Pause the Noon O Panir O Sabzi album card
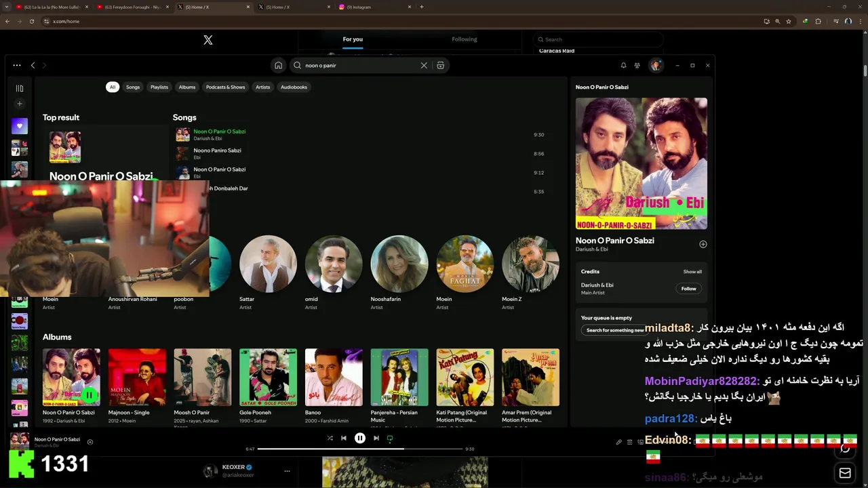Image resolution: width=868 pixels, height=488 pixels. (89, 395)
